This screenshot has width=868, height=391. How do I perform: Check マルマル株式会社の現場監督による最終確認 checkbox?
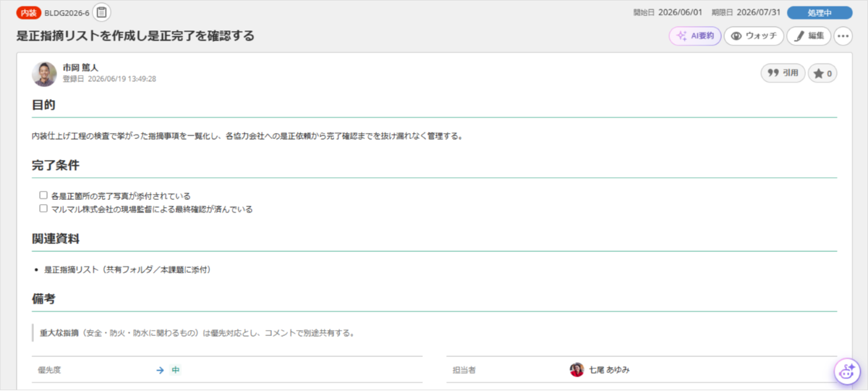[43, 209]
